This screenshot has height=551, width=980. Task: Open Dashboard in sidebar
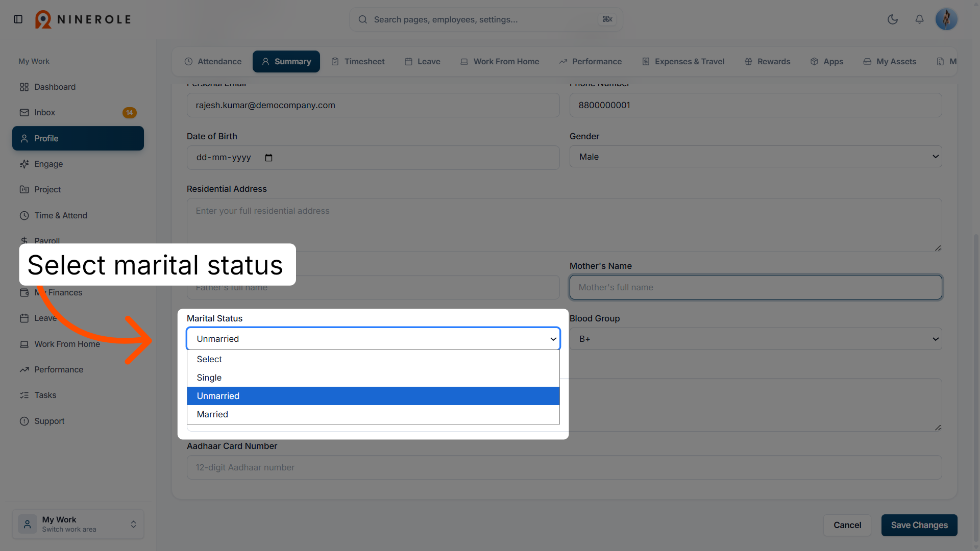point(78,87)
